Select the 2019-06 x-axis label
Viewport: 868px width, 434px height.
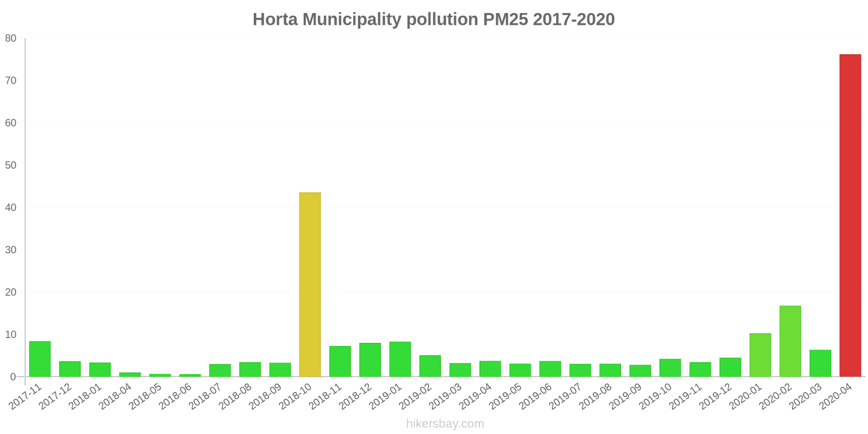(535, 397)
